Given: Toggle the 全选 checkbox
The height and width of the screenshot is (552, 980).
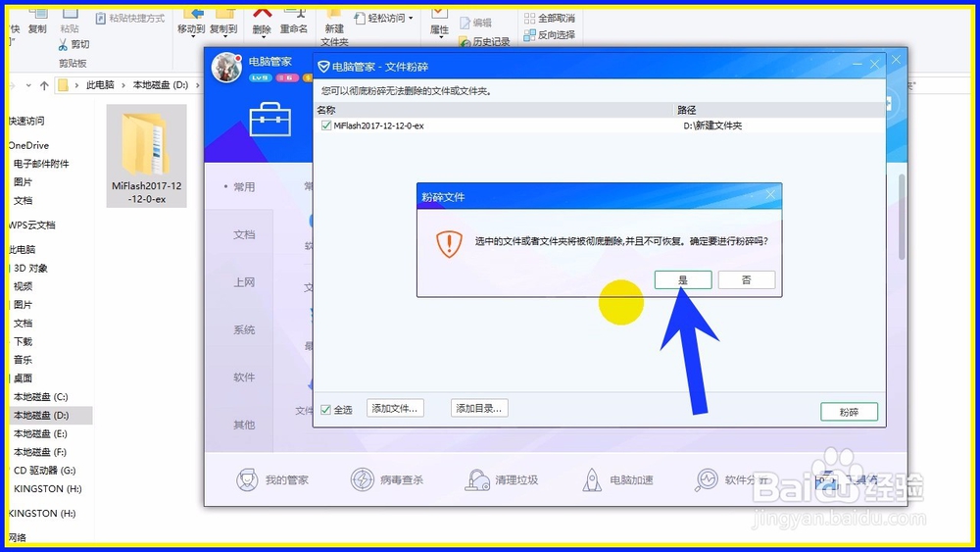Looking at the screenshot, I should pyautogui.click(x=325, y=410).
